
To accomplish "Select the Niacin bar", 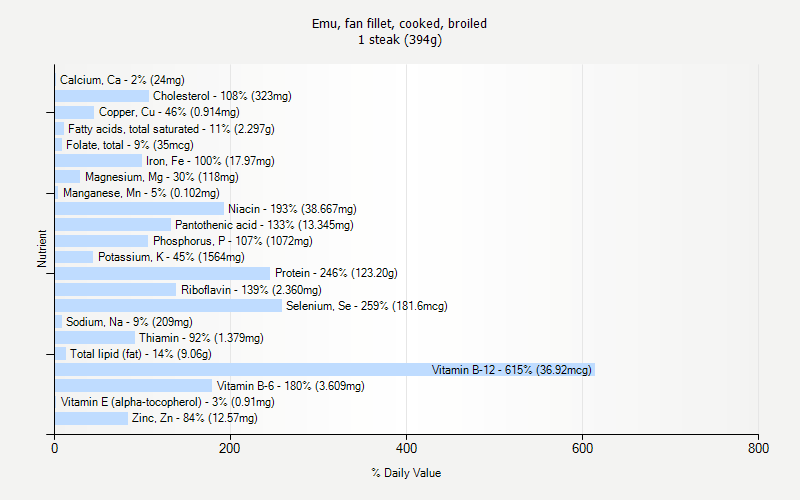I will click(139, 209).
